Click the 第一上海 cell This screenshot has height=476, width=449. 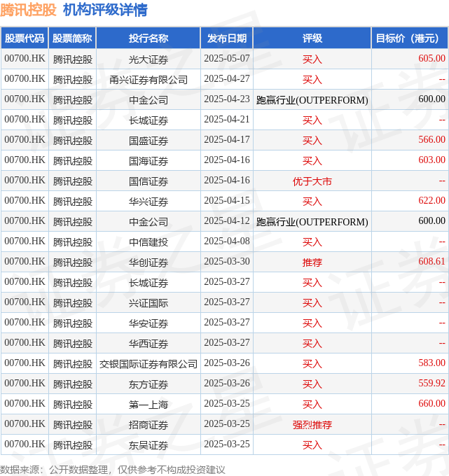pyautogui.click(x=148, y=405)
